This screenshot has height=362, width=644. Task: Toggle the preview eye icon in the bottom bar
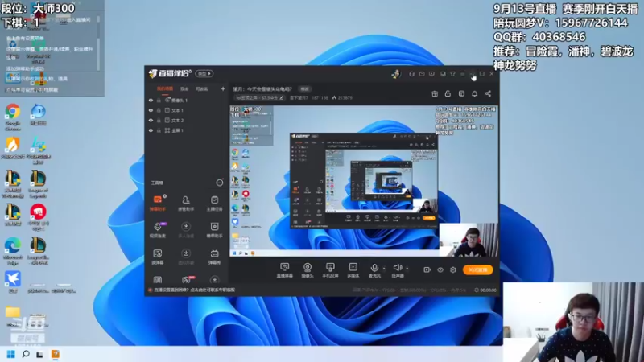tap(440, 269)
